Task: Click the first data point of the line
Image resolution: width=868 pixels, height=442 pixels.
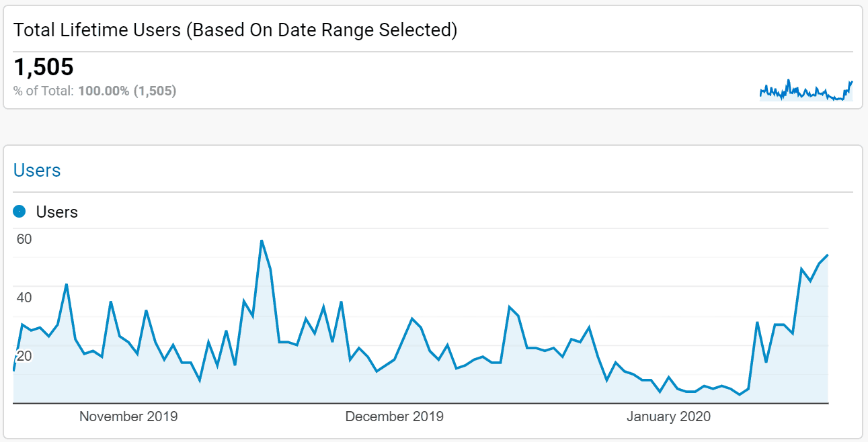Action: coord(14,369)
